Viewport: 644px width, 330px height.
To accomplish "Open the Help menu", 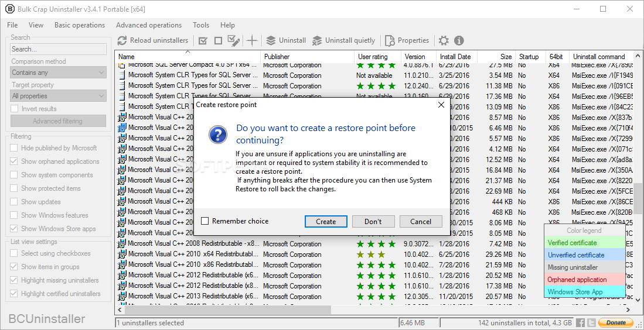I will click(227, 25).
